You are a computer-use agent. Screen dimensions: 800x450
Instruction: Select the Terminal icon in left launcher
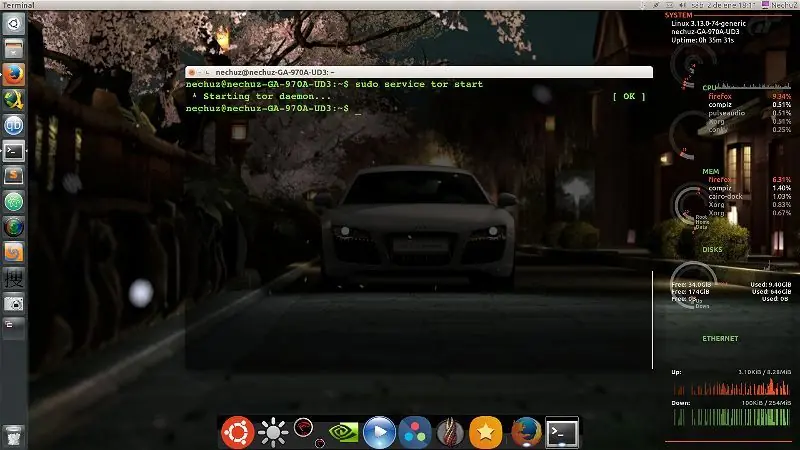click(14, 151)
